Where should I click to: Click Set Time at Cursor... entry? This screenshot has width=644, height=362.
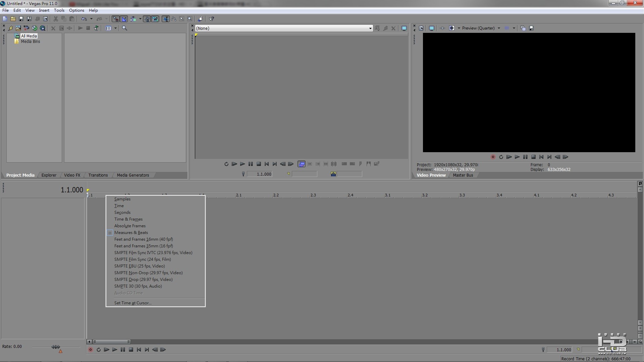coord(133,303)
